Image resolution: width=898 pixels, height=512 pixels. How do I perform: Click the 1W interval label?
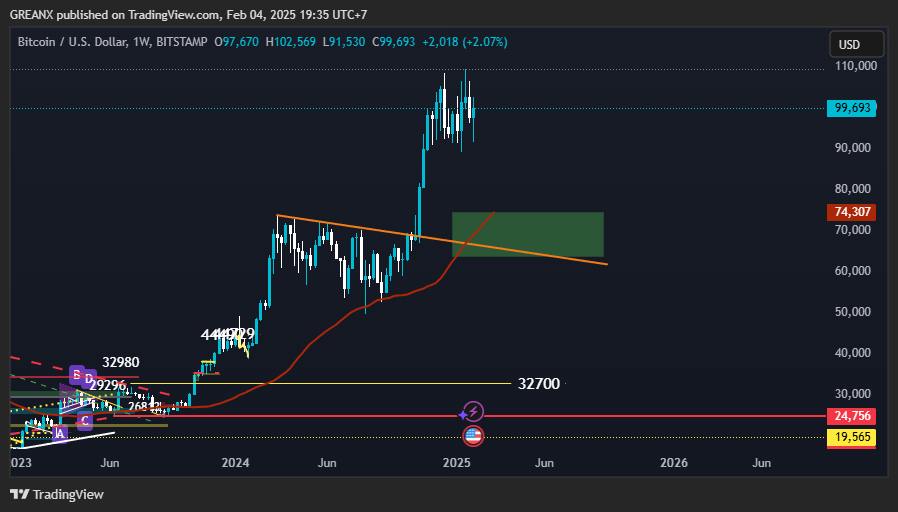141,42
